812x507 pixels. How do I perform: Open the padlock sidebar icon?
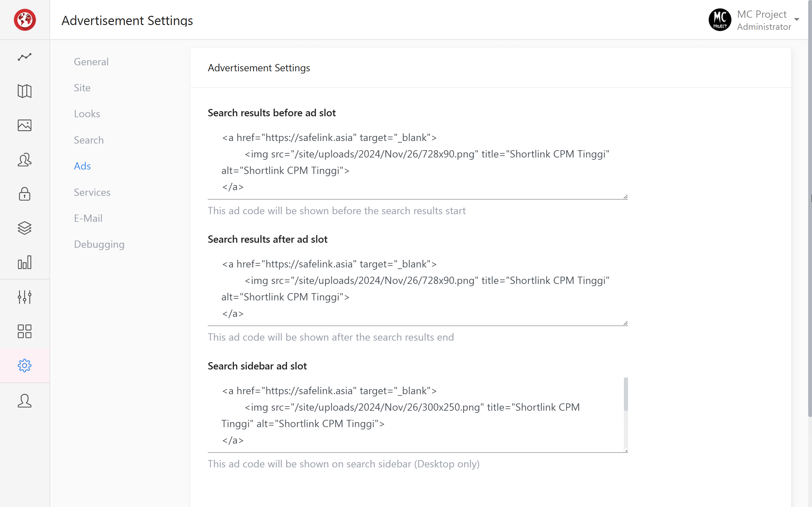click(24, 194)
